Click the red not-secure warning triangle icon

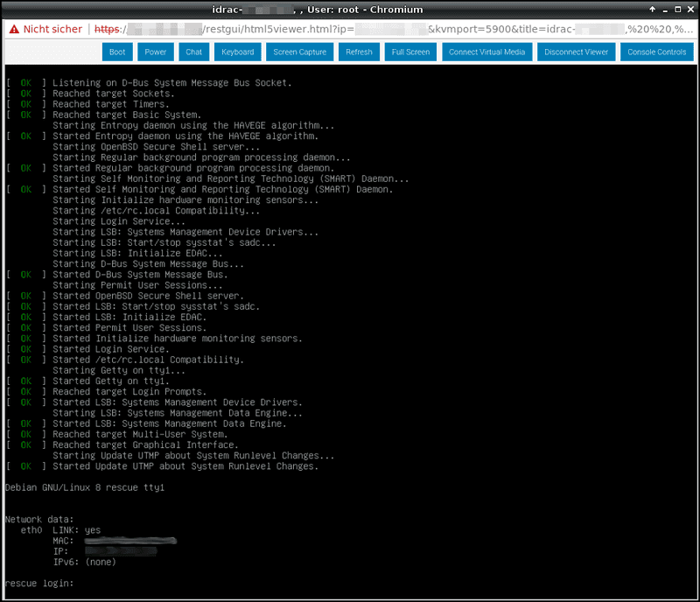point(13,29)
